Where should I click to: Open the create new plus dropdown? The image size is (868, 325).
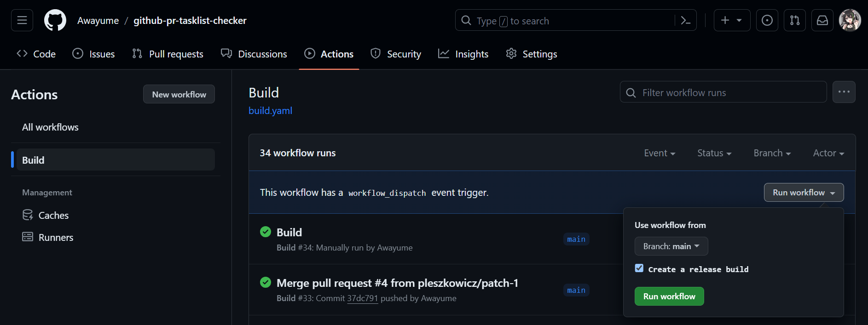coord(732,21)
